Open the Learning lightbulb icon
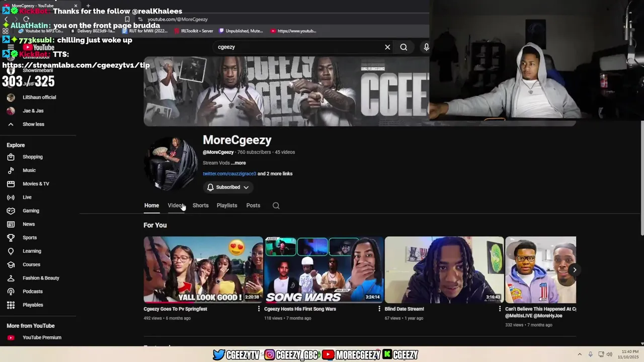Screen dimensions: 644x362 click(11, 251)
